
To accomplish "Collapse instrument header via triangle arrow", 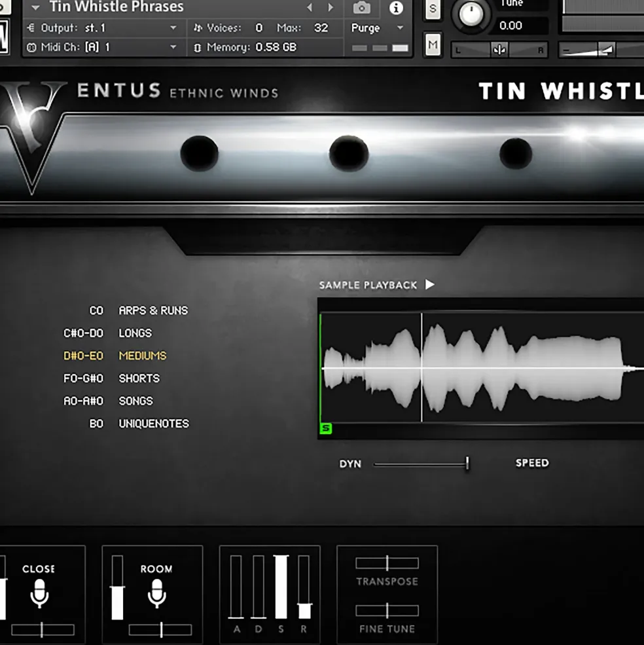I will click(x=36, y=7).
